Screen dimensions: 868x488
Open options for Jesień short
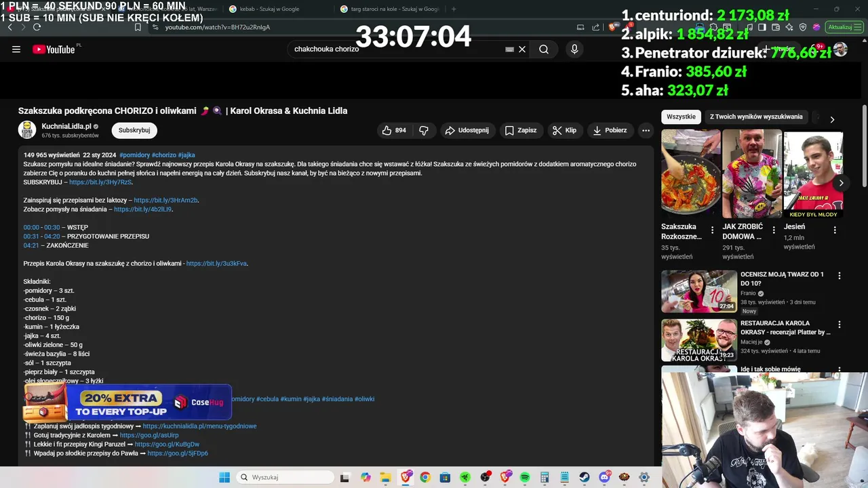tap(835, 230)
